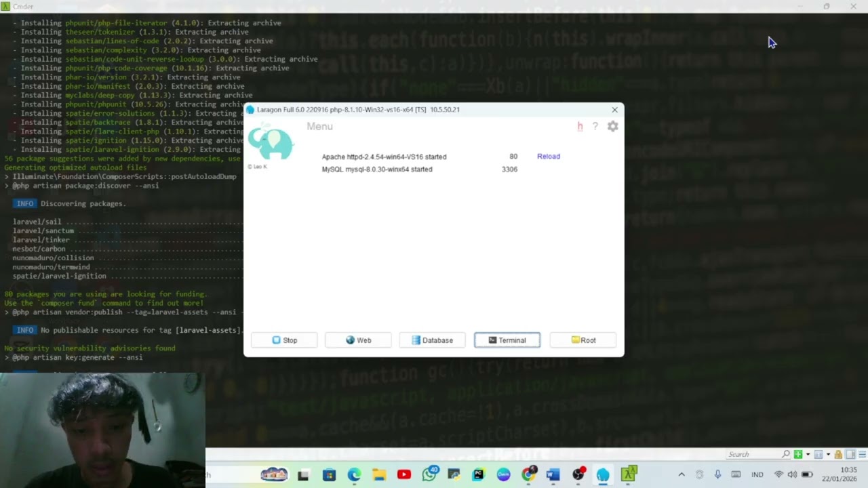Screen dimensions: 868x488
Task: Click the 'nunomaduro/collision' line in Cmder
Action: point(53,258)
